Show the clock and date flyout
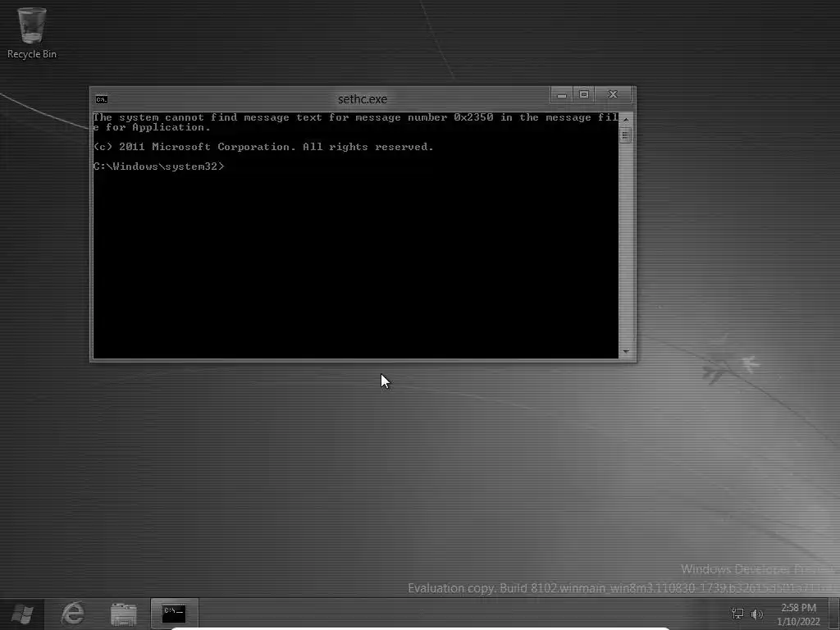Screen dimensions: 840x630 [799, 614]
